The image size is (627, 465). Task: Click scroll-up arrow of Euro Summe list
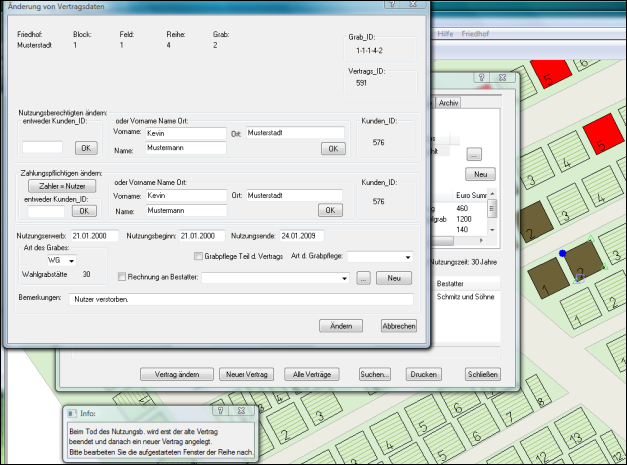[x=492, y=194]
